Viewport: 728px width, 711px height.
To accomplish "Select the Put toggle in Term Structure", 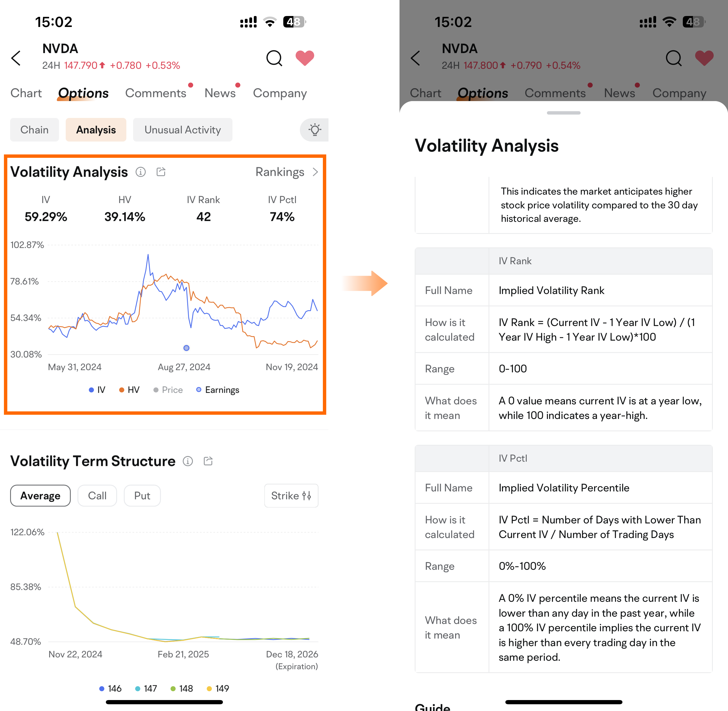I will (142, 496).
